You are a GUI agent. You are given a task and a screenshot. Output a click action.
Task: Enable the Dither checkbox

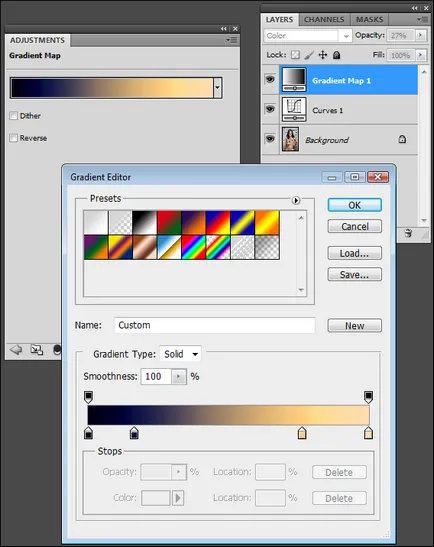(14, 115)
